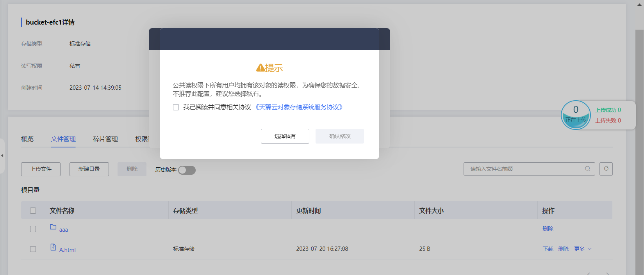Click the search magnifier icon
The height and width of the screenshot is (275, 644).
[587, 169]
